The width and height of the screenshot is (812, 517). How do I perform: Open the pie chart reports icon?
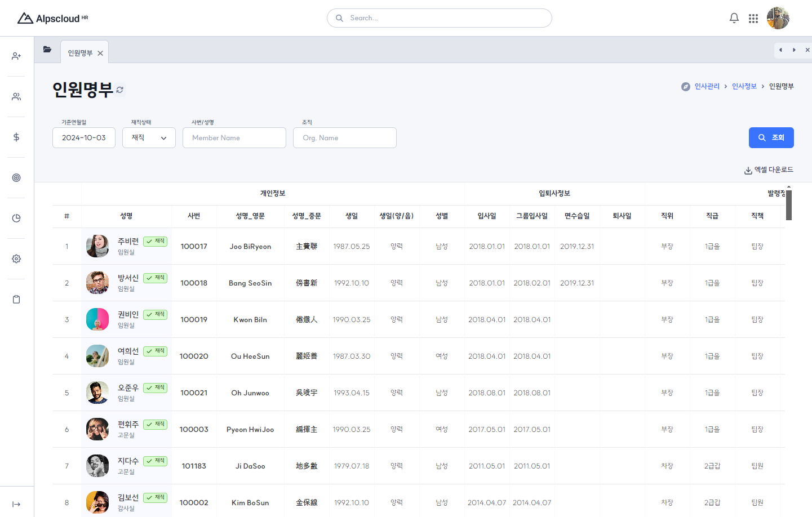tap(16, 219)
